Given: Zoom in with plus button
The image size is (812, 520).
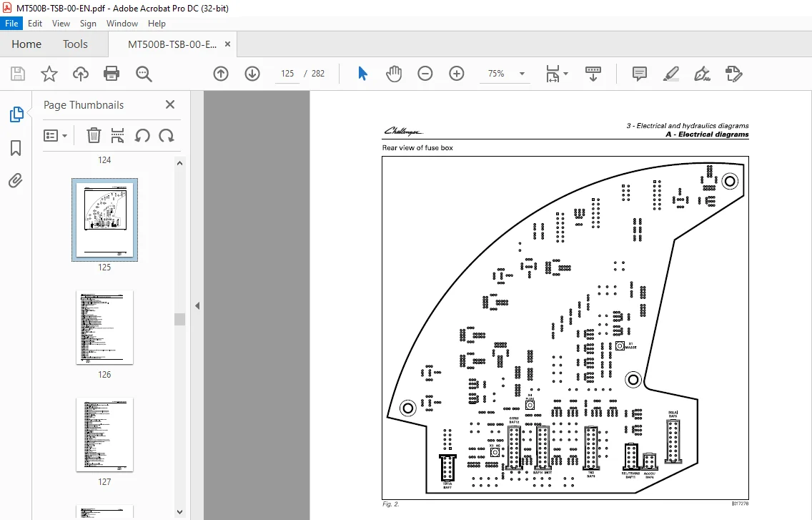Looking at the screenshot, I should (456, 74).
